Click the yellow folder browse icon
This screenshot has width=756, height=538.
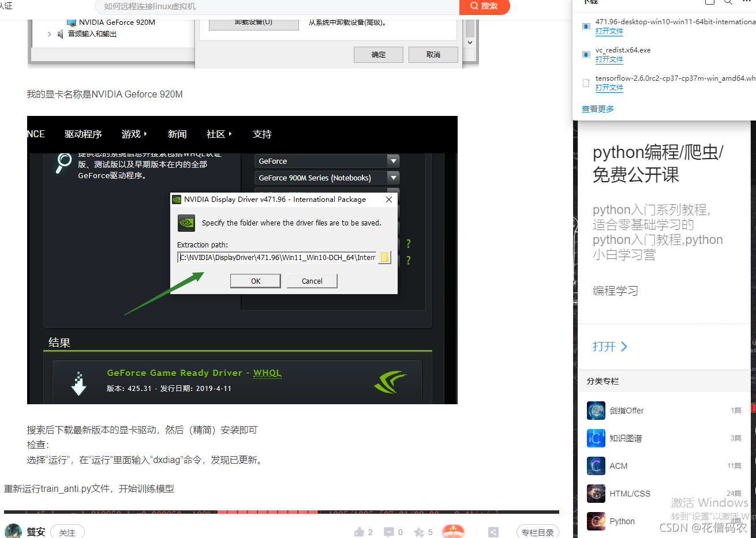click(384, 257)
